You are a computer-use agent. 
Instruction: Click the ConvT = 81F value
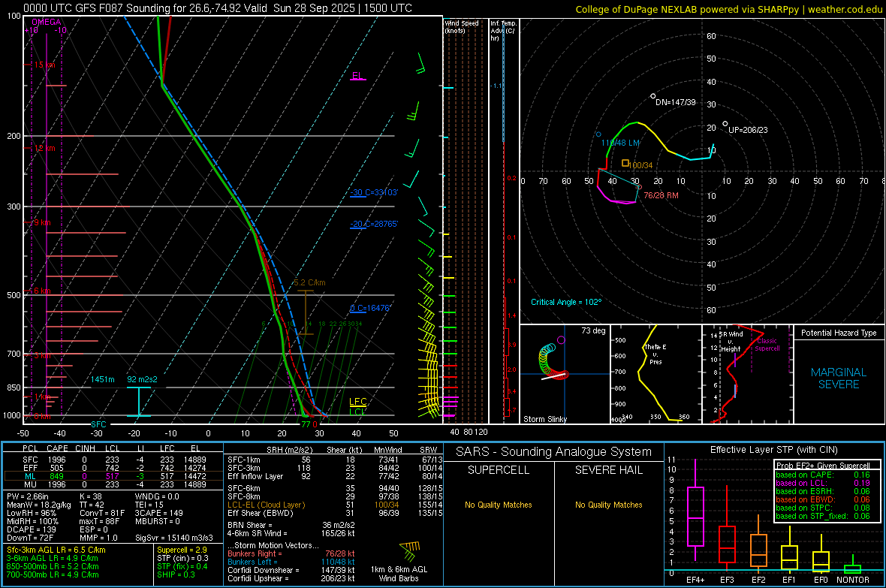101,514
